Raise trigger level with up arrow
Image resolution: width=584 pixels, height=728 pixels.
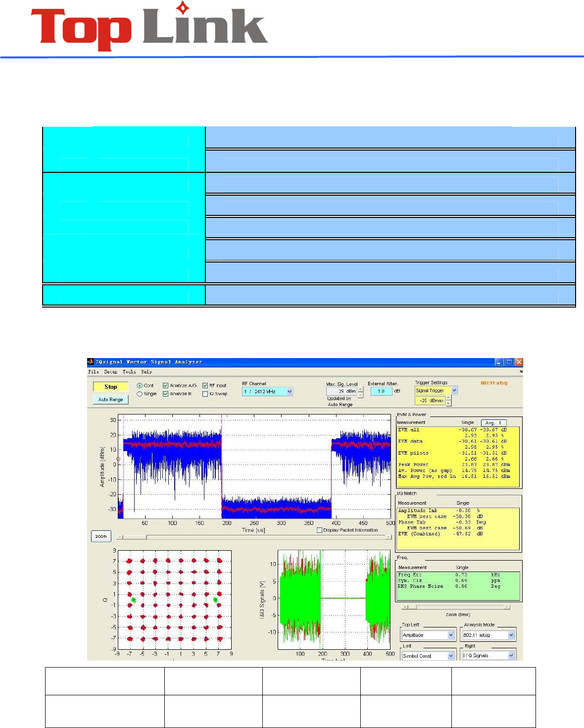(x=448, y=398)
